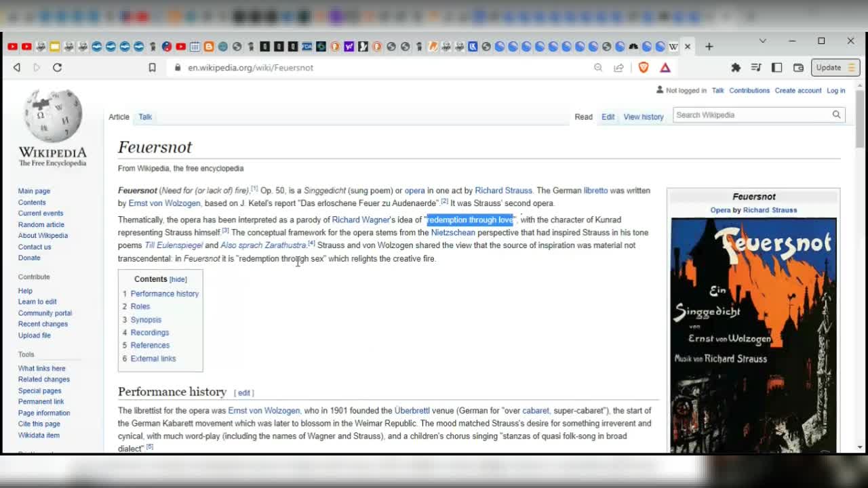The width and height of the screenshot is (868, 488).
Task: Close the active Wikipedia tab
Action: 687,47
